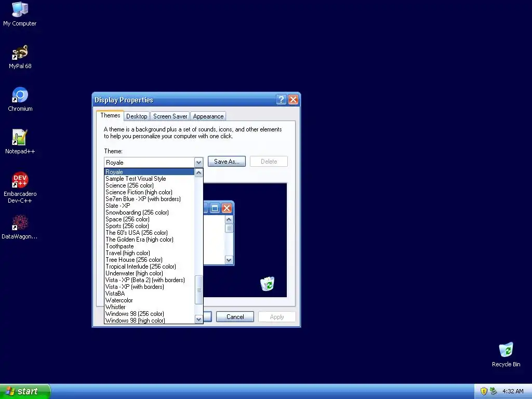Choose Se7en Blue - XP (with borders)
Viewport: 532px width, 399px height.
[x=149, y=199]
